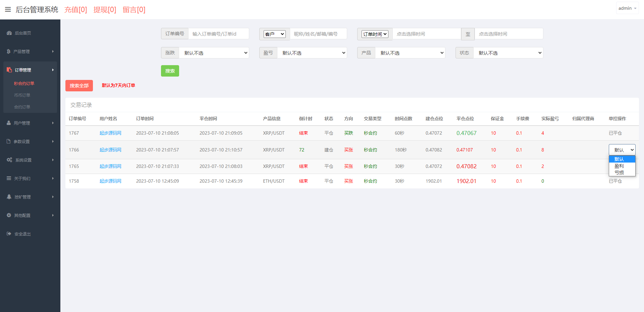Click the 系统设置 gears icon
The image size is (644, 312).
coord(9,160)
